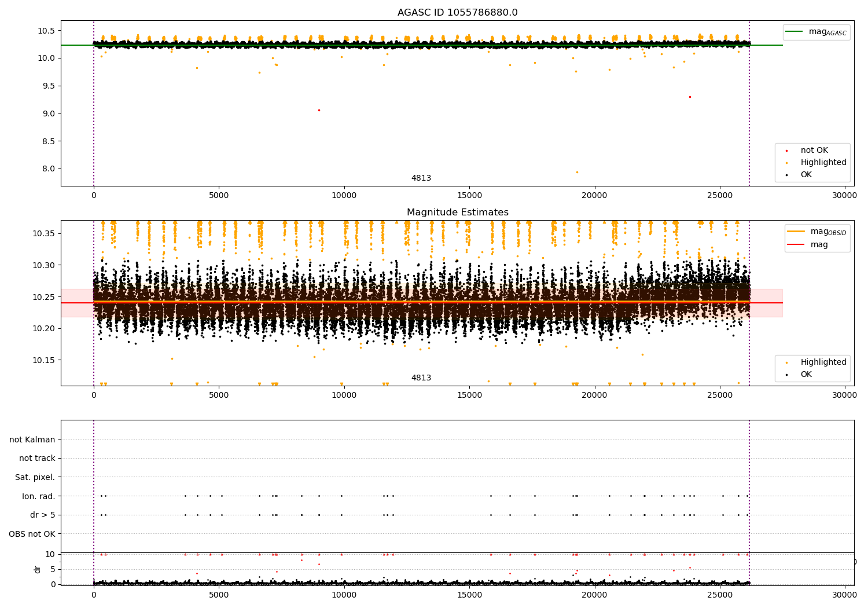This screenshot has width=868, height=608.
Task: Click the 10.5 tick on the top y-axis
Action: 46,31
